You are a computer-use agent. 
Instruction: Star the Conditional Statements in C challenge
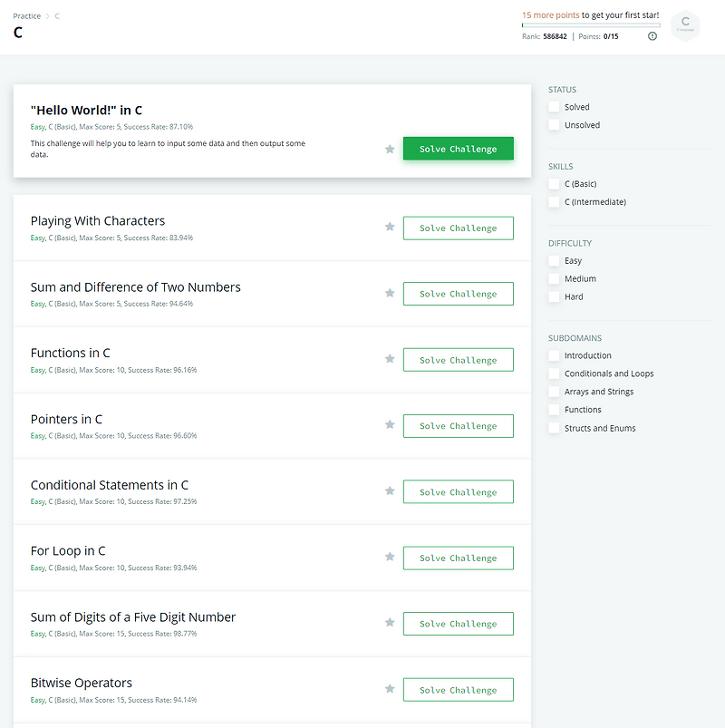390,491
